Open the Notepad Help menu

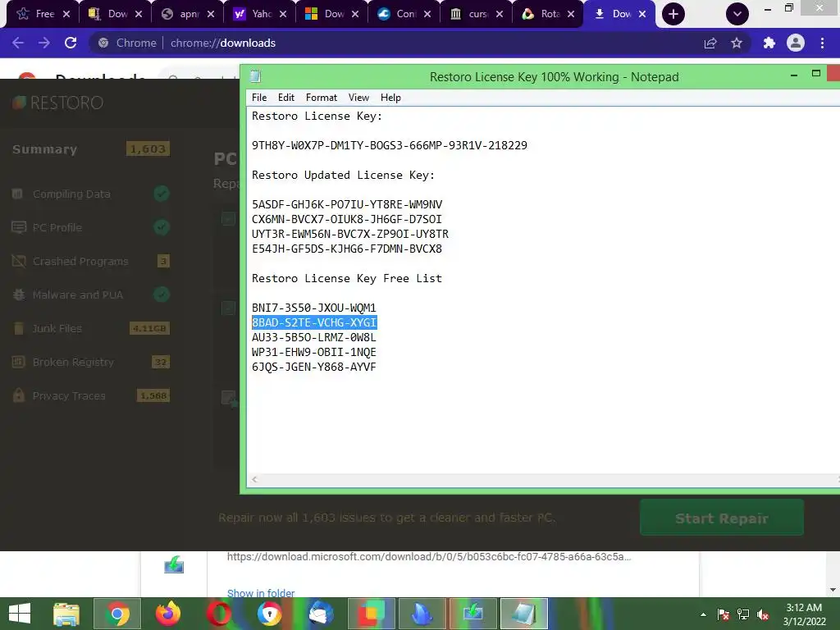(x=390, y=98)
